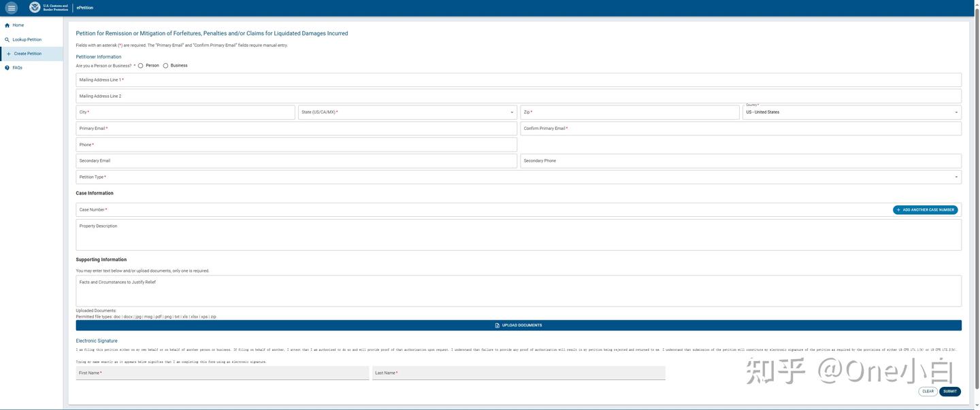Click the FAQs question mark icon

click(7, 68)
